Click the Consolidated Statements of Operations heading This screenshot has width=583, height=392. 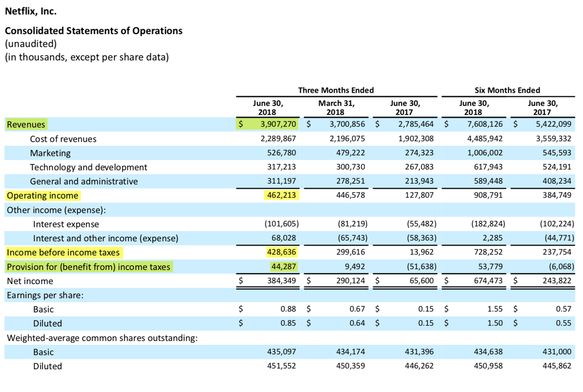pyautogui.click(x=93, y=31)
